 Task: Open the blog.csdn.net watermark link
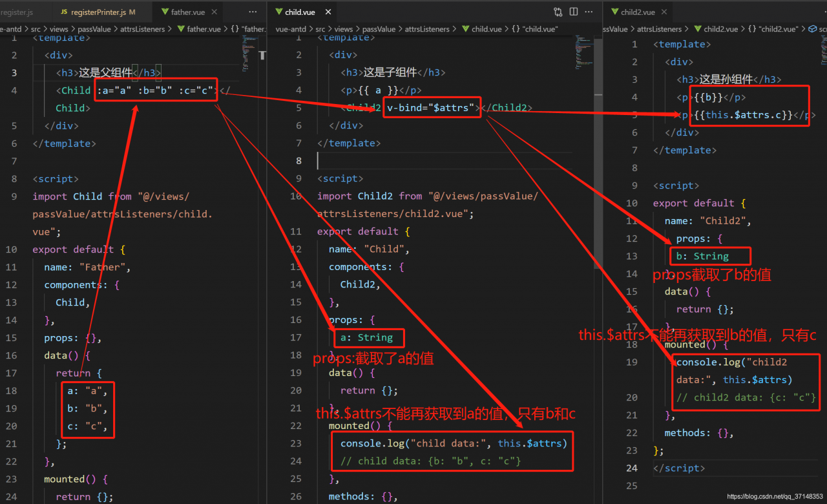[774, 497]
